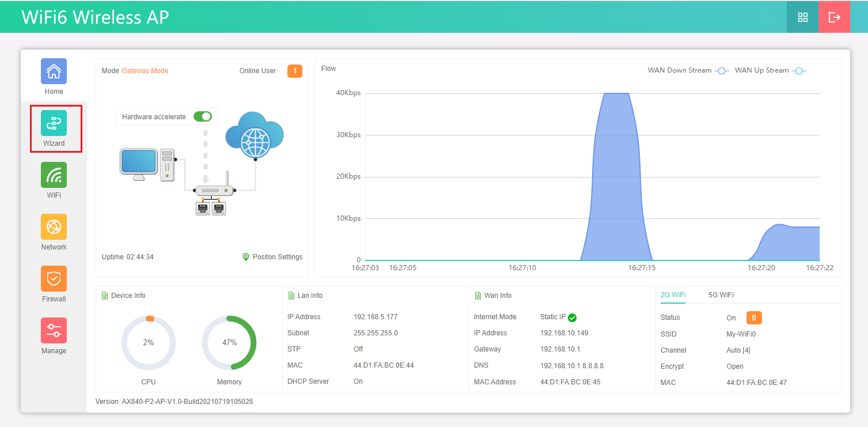This screenshot has width=868, height=427.
Task: Disable the Hardware accelerate switch
Action: (x=203, y=117)
